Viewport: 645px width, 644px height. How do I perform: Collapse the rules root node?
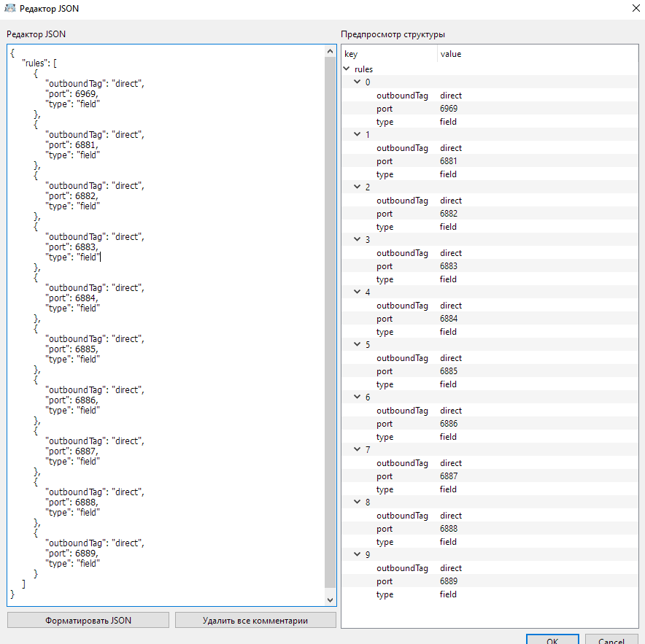click(x=347, y=69)
